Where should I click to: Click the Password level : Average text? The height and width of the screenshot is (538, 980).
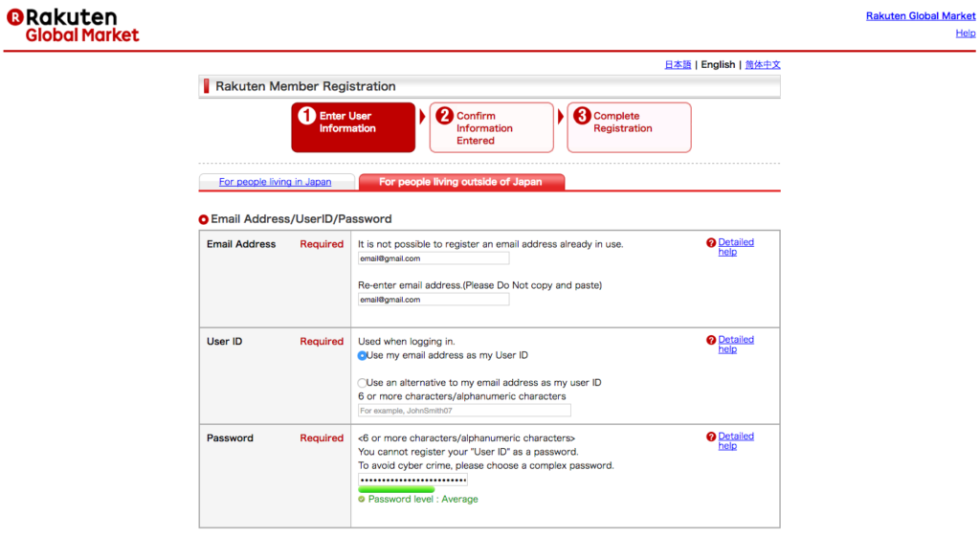pos(423,500)
